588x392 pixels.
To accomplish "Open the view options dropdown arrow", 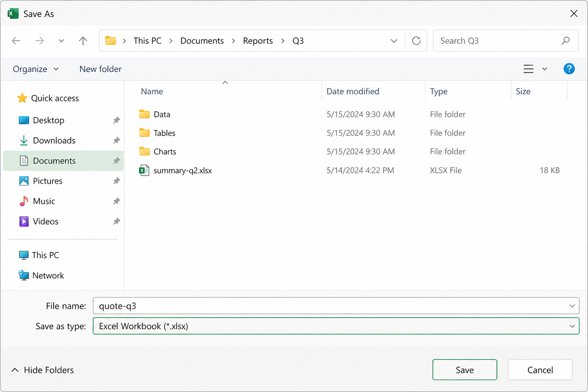I will [x=545, y=69].
